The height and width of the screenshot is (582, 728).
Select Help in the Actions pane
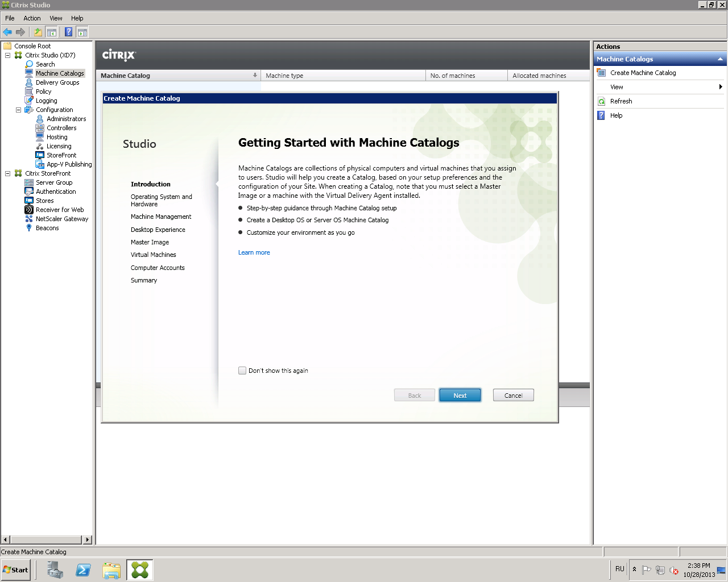click(616, 115)
